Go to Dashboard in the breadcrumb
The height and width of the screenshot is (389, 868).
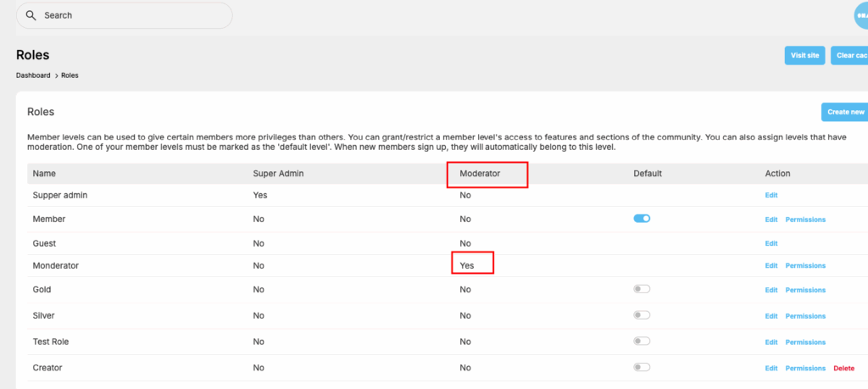(x=34, y=75)
